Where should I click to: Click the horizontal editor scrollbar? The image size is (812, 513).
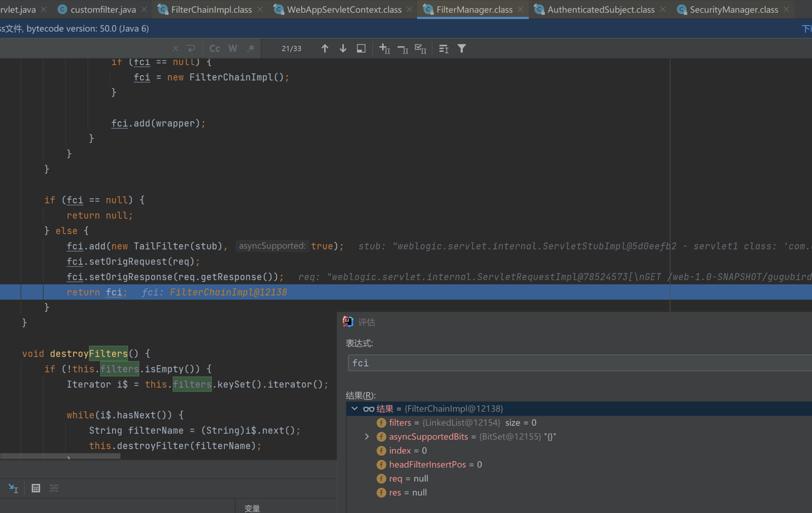(60, 456)
